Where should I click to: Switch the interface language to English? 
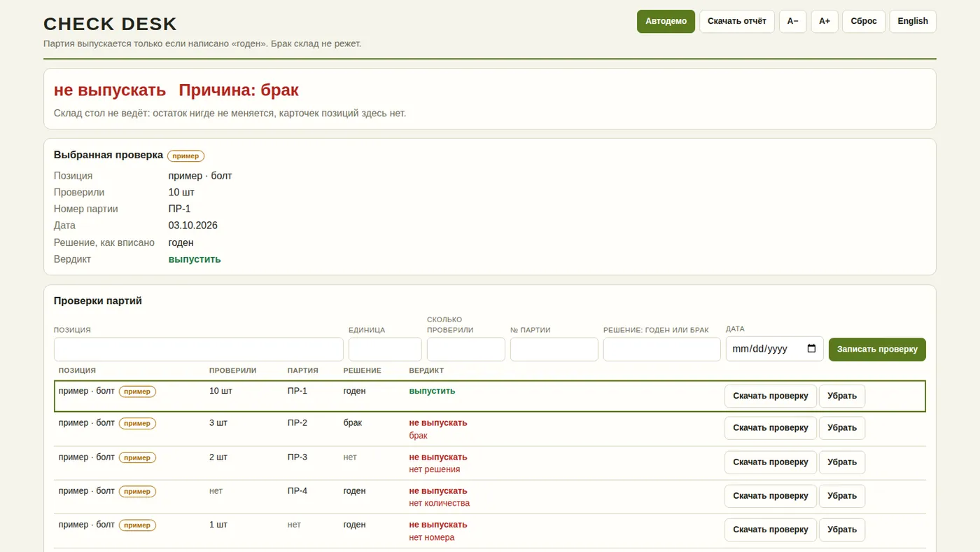point(913,21)
